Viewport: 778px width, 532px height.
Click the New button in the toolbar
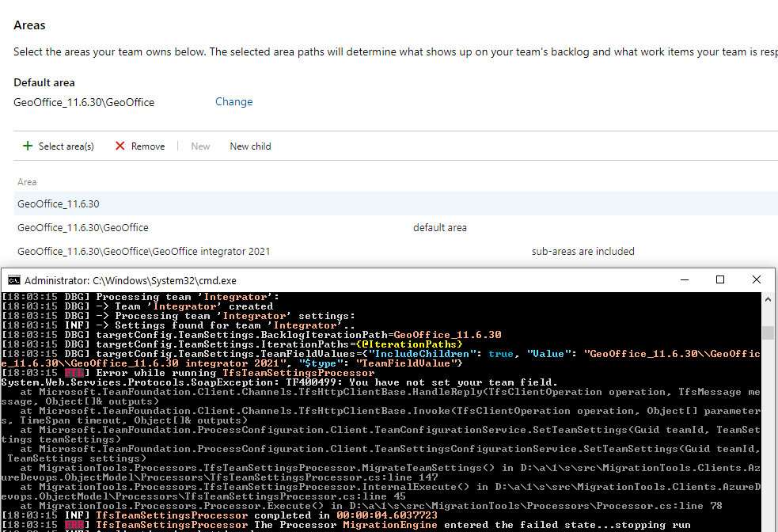(x=199, y=146)
